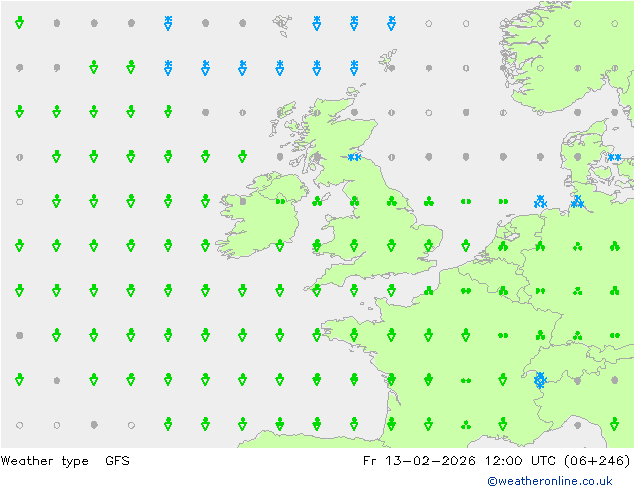Select the grey dot on Scotland's northeast coast

[354, 112]
